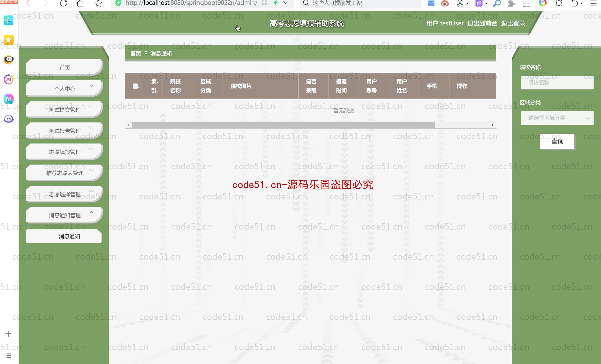Open the Weibo icon in toolbar
601x364 pixels.
click(x=445, y=3)
